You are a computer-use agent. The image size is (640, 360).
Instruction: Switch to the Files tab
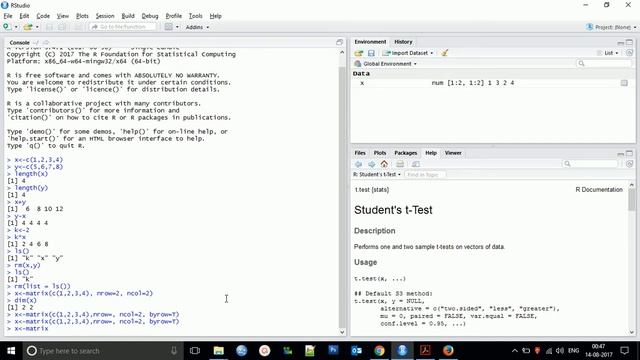pyautogui.click(x=360, y=153)
